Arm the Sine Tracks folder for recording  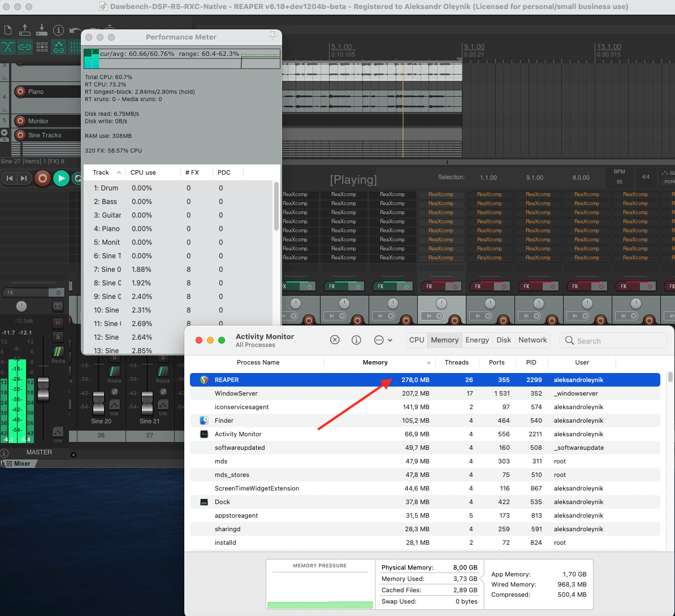20,135
